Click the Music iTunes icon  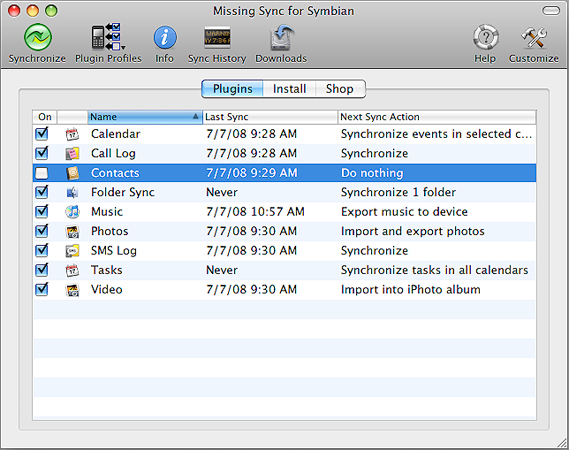pyautogui.click(x=72, y=212)
